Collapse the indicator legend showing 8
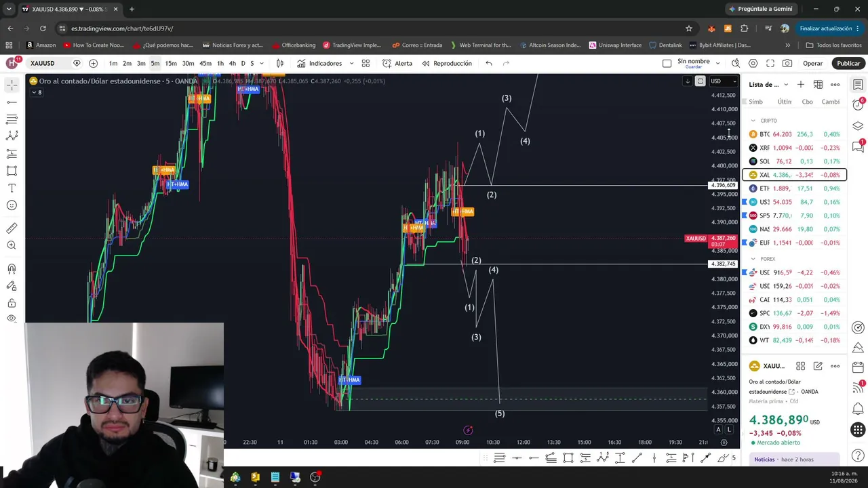The image size is (868, 488). click(37, 93)
